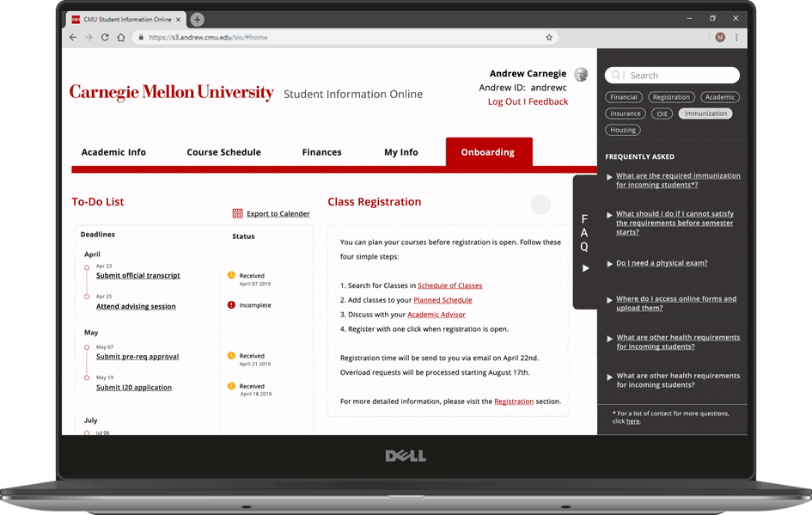The image size is (812, 515).
Task: Deselect the Immunization filter tag
Action: [x=705, y=113]
